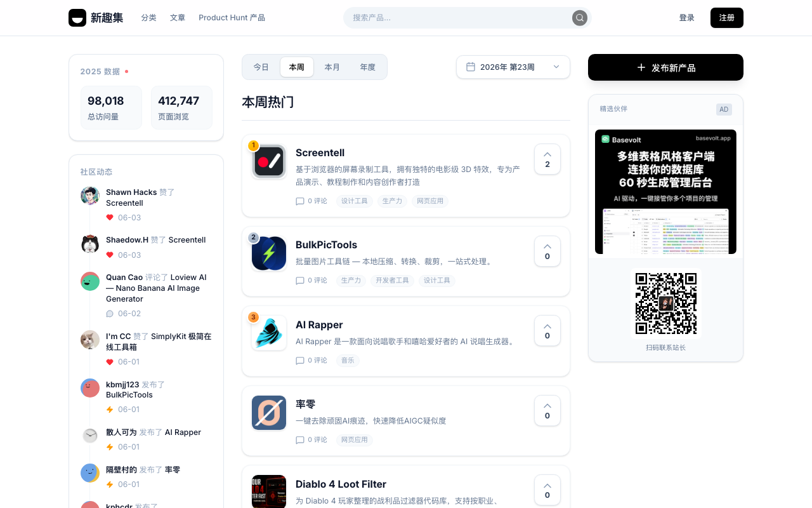Upvote 率零 with the arrow button
This screenshot has width=812, height=508.
click(547, 411)
